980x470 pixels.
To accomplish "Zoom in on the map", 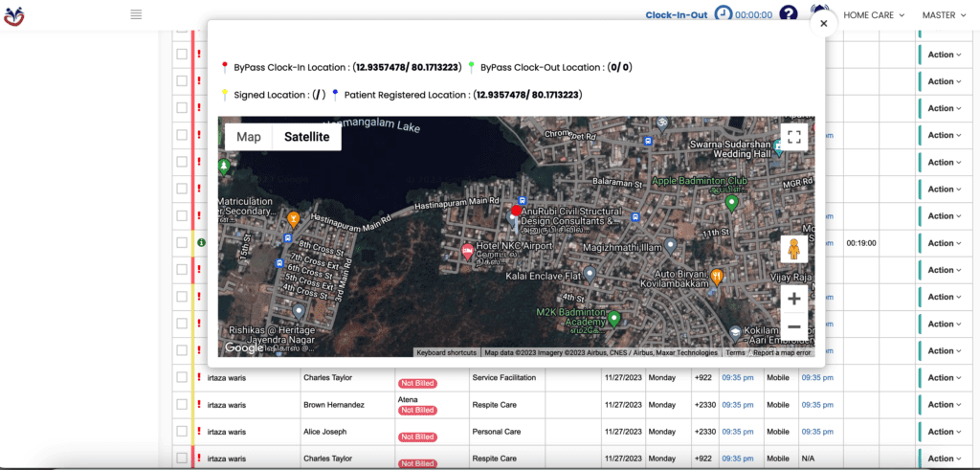I will click(793, 299).
